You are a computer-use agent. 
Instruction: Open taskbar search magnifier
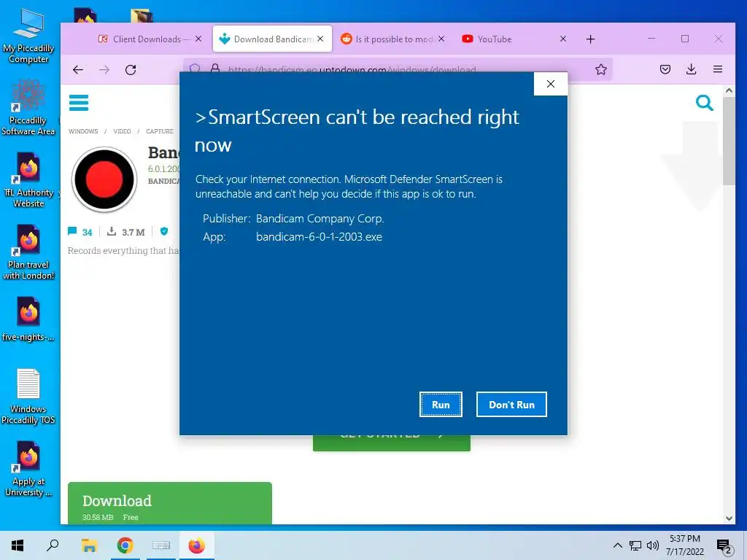click(x=53, y=545)
